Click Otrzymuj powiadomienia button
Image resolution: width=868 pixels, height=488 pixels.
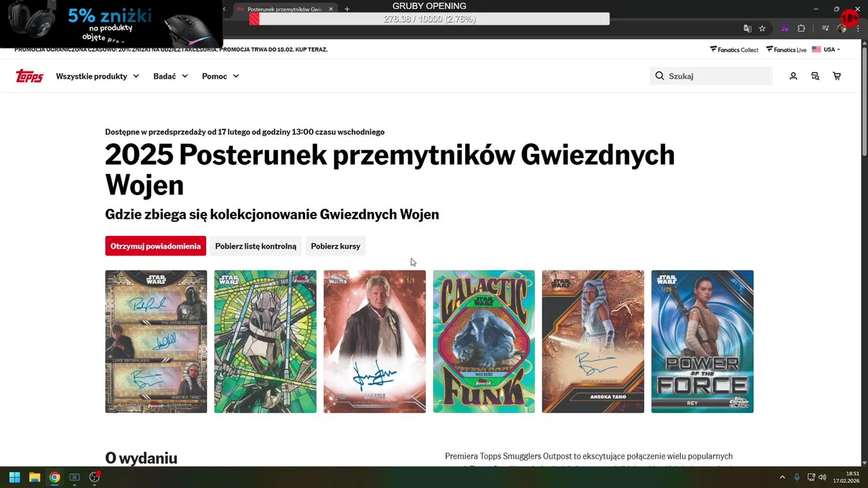(x=156, y=246)
